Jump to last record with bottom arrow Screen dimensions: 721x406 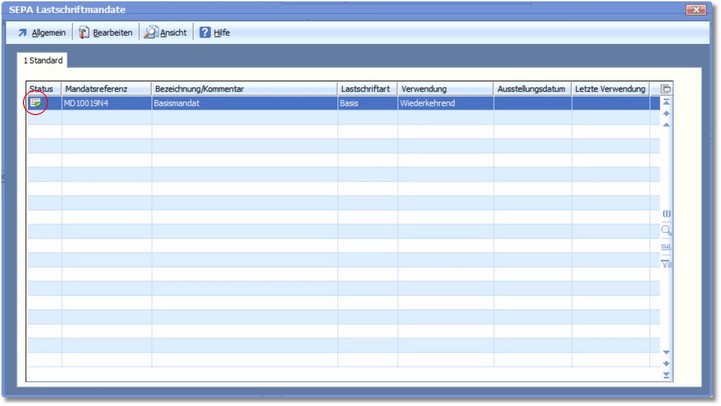click(x=667, y=376)
